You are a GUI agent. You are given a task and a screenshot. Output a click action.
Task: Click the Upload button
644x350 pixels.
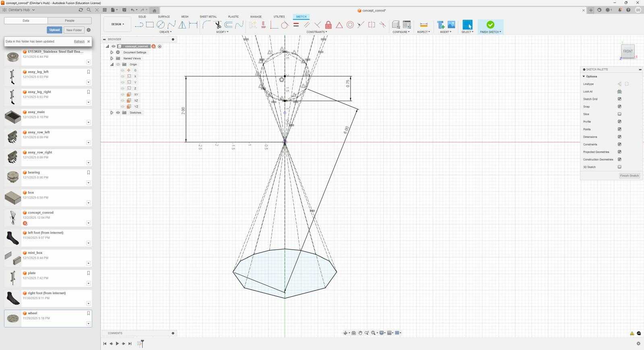(54, 30)
